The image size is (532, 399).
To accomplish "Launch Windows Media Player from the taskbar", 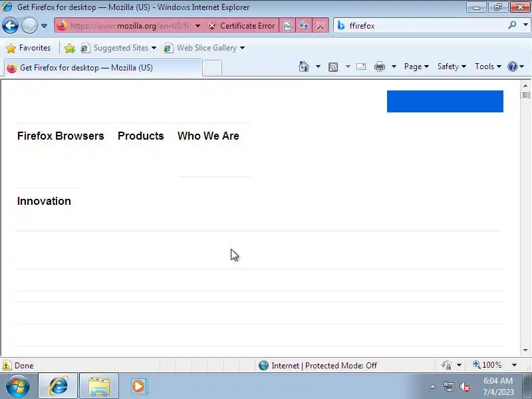I will click(138, 386).
